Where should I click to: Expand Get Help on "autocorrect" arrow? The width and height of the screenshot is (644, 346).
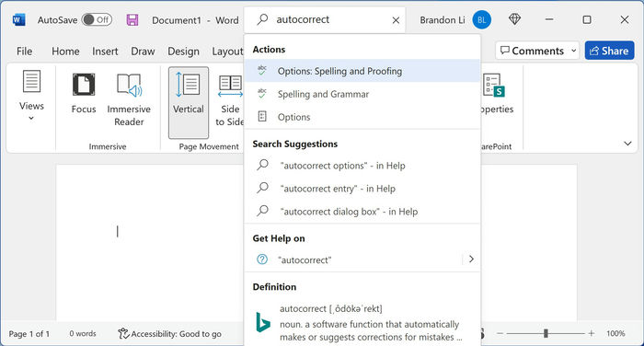(x=471, y=259)
